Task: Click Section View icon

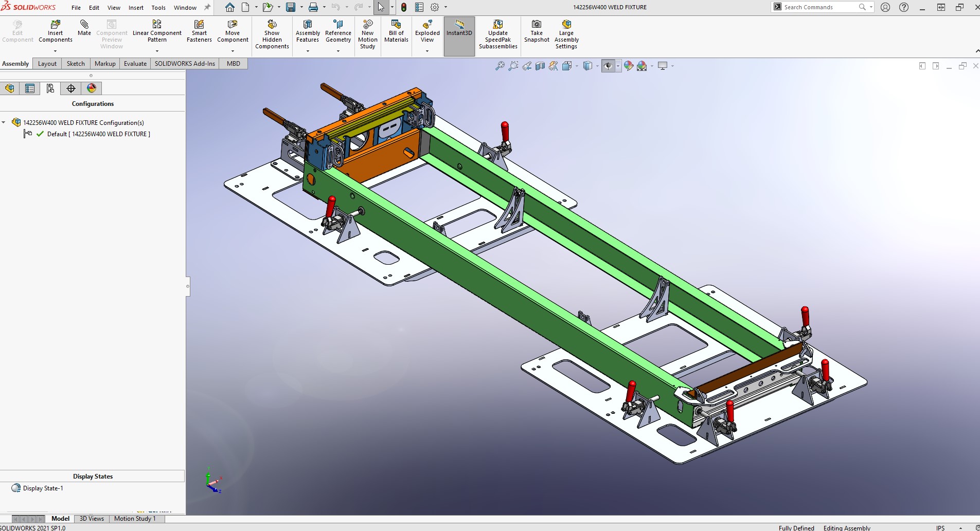Action: (540, 66)
